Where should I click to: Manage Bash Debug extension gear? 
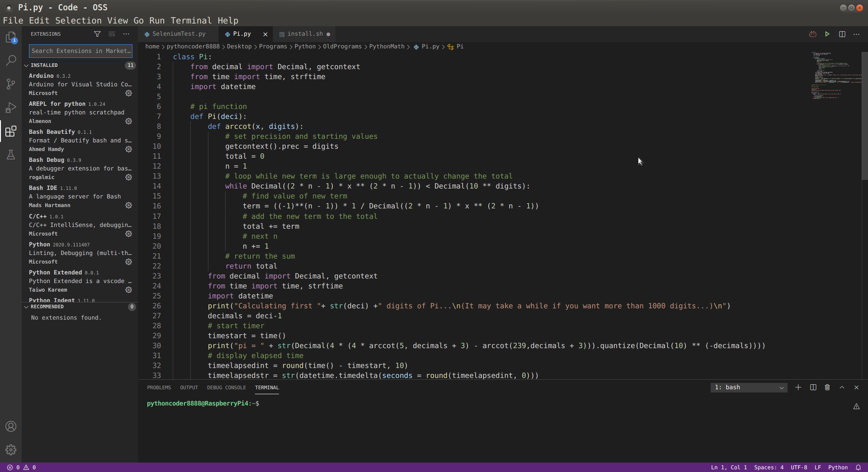[x=129, y=177]
